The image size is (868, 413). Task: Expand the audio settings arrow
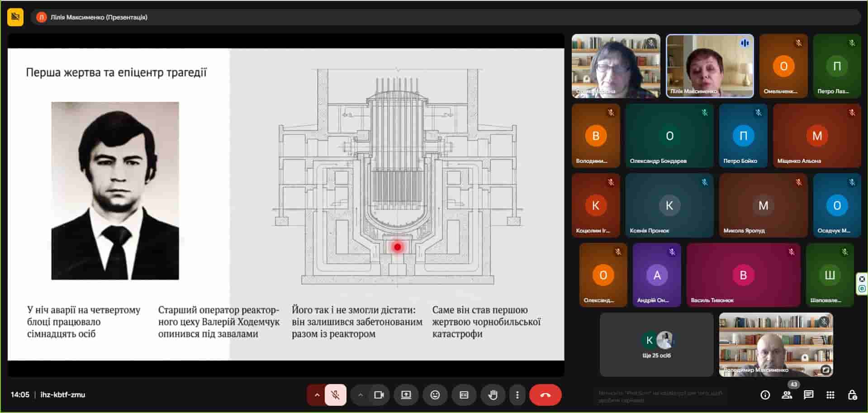coord(317,395)
